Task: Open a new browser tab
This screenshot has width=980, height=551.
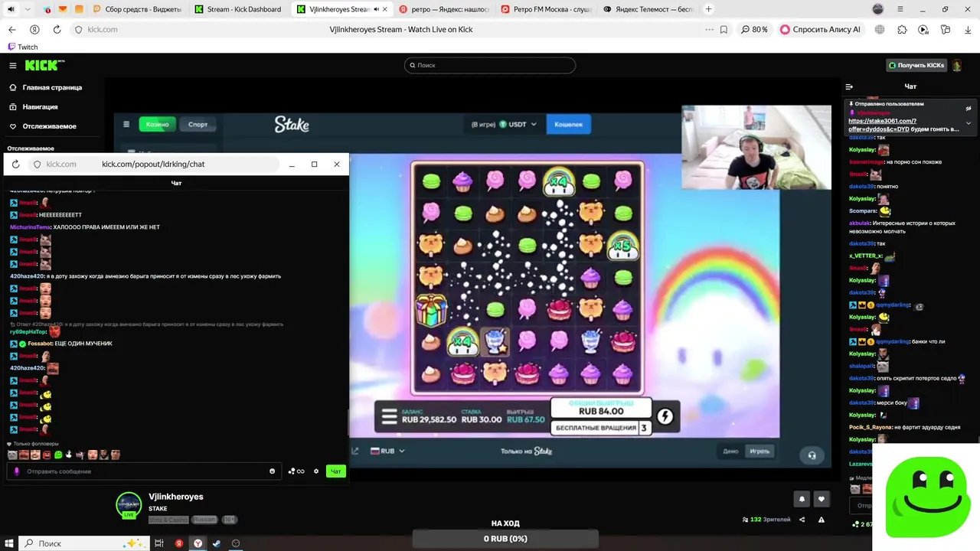Action: click(x=708, y=9)
